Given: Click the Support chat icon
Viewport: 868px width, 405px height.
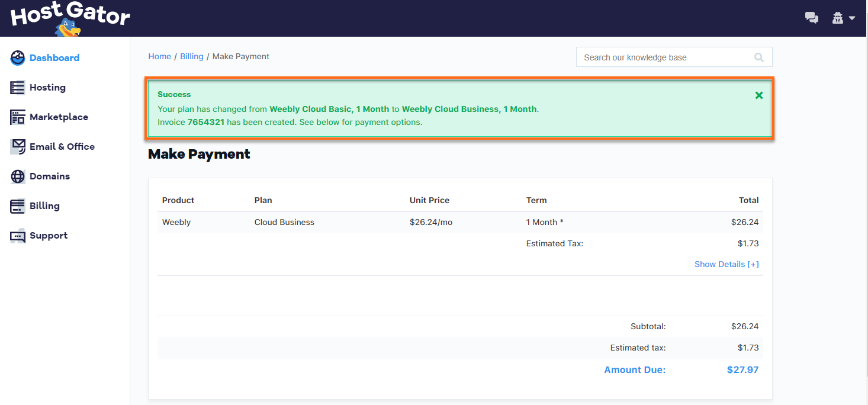Looking at the screenshot, I should tap(18, 235).
